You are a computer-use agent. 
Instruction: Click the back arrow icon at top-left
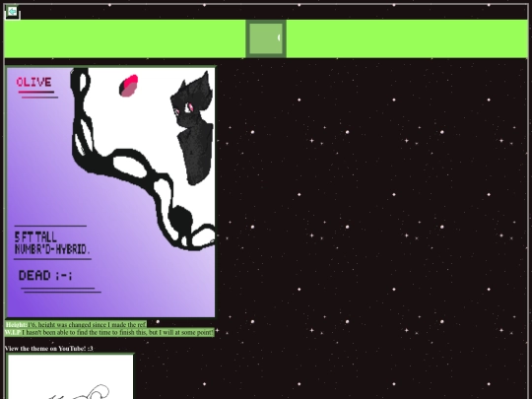coord(12,12)
